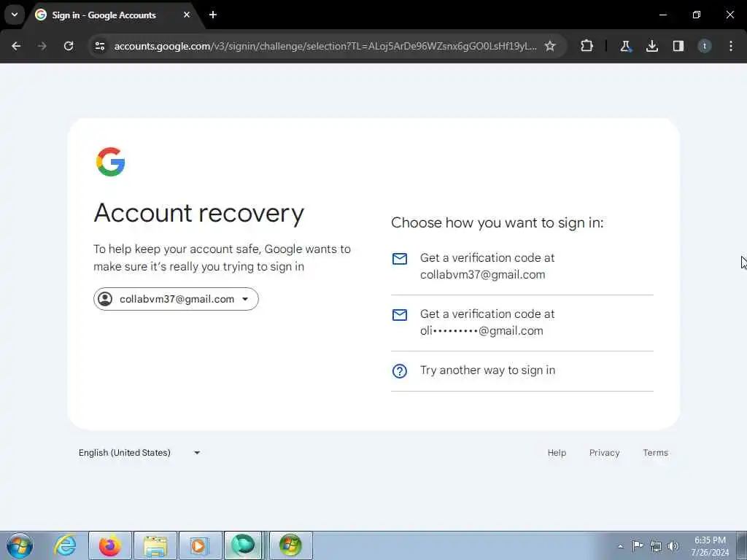The width and height of the screenshot is (747, 560).
Task: Open the Terms link
Action: (656, 453)
